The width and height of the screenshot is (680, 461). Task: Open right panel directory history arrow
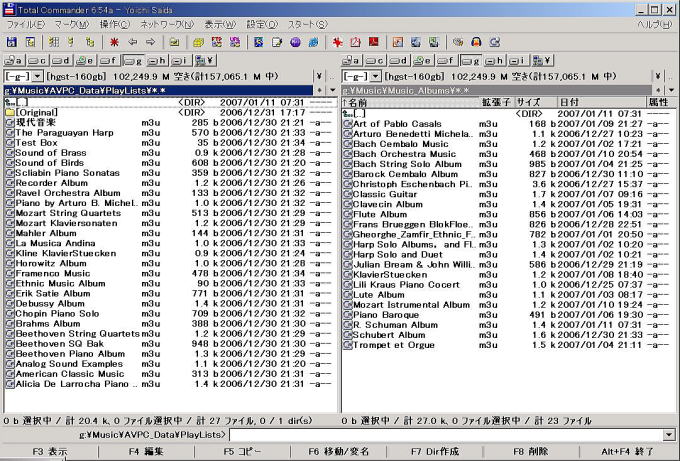671,90
